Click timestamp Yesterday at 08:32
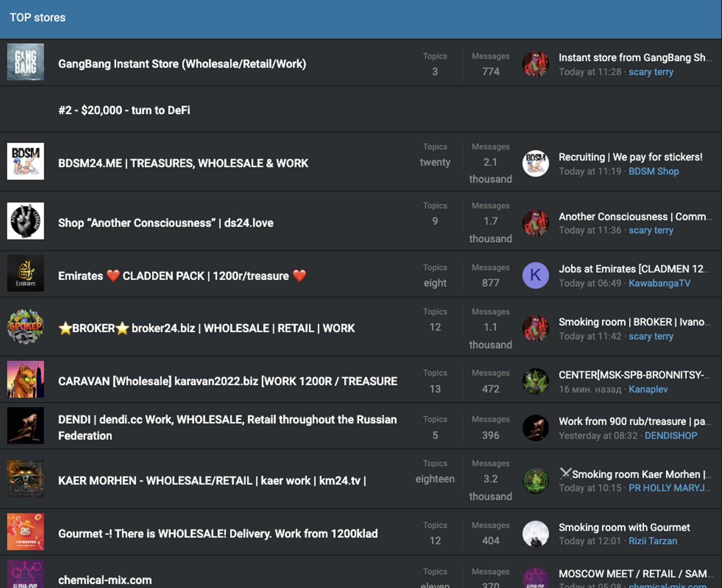 (x=598, y=436)
